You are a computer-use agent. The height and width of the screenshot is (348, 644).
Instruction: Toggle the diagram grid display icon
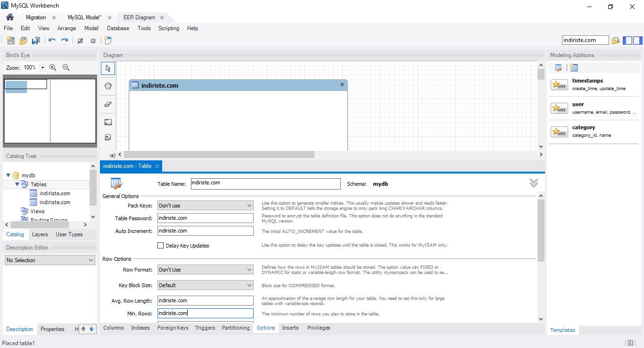[x=80, y=41]
